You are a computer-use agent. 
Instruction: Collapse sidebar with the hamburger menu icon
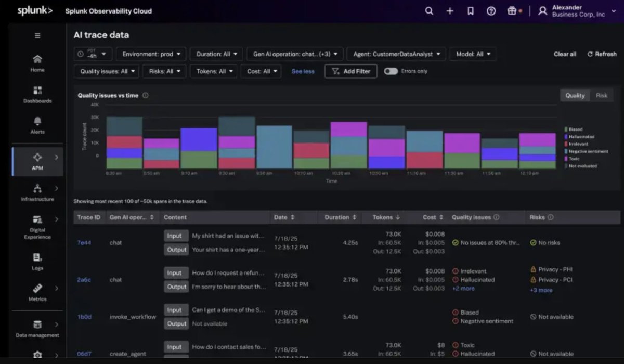point(37,36)
